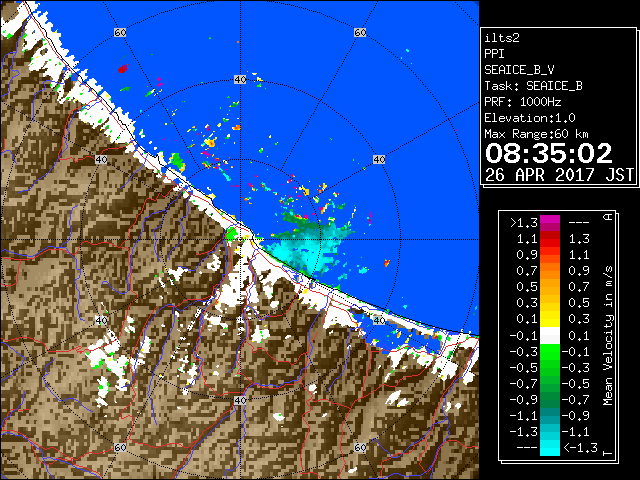The width and height of the screenshot is (640, 480).
Task: Select the "Elevation:1.0" value
Action: 530,118
